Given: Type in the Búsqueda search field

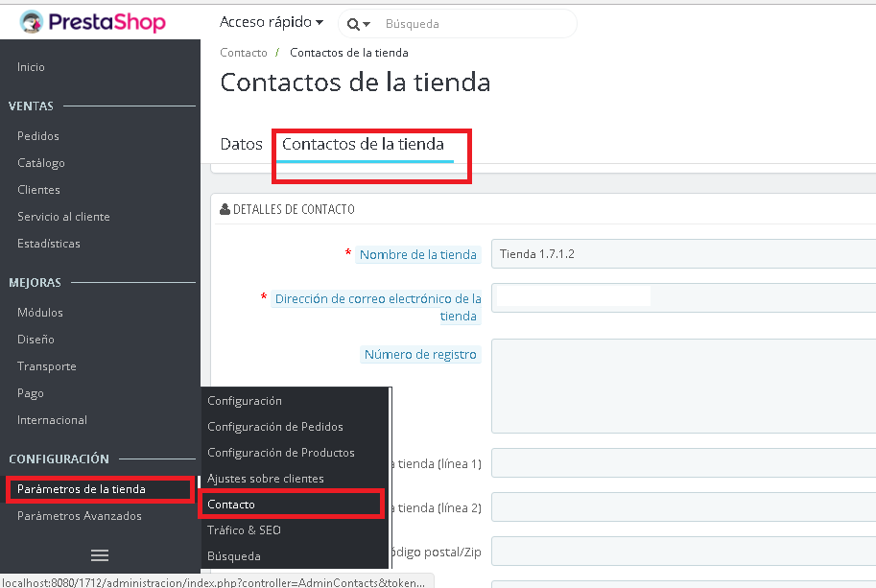Looking at the screenshot, I should click(x=475, y=23).
